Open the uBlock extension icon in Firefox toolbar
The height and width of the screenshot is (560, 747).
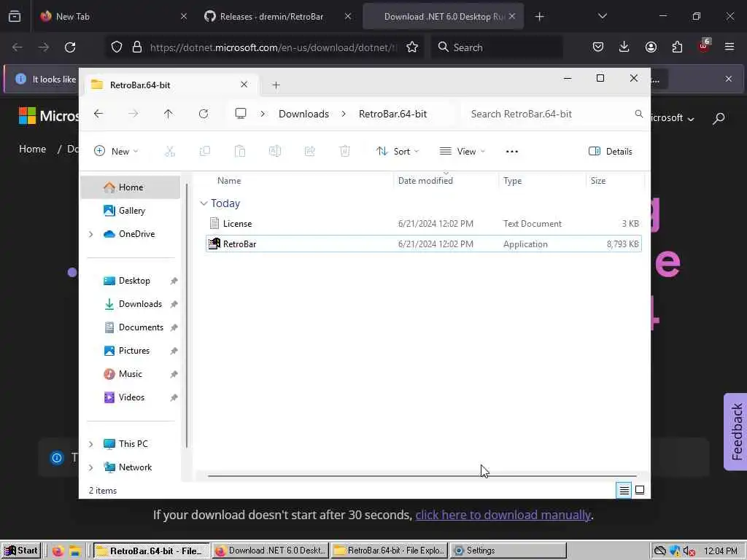(704, 46)
